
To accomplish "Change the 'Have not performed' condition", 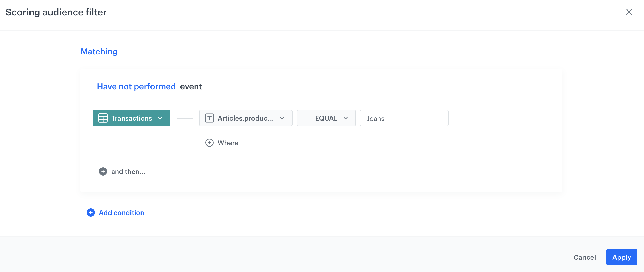I will click(136, 87).
